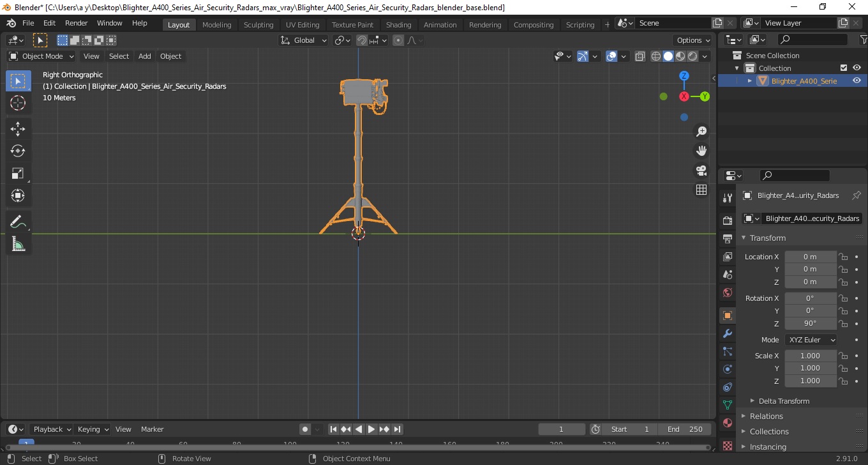Screen dimensions: 868x465
Task: Click the red X axis gizmo
Action: [x=684, y=96]
